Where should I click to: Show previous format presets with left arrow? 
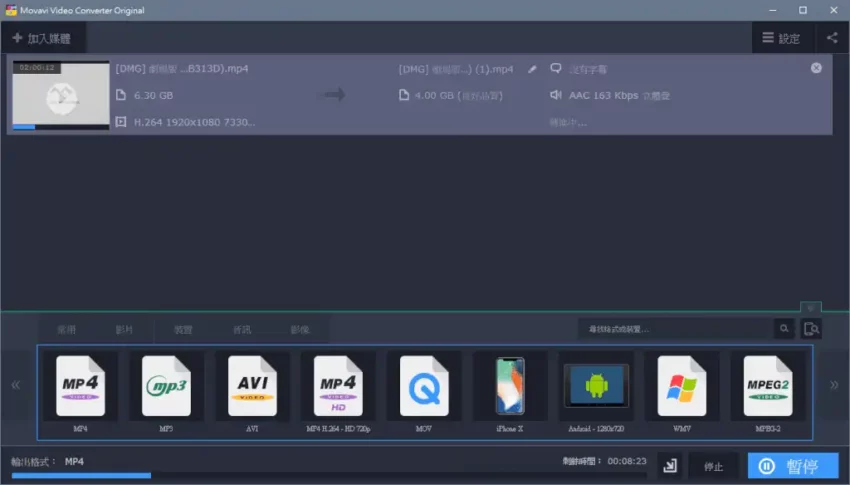coord(16,385)
